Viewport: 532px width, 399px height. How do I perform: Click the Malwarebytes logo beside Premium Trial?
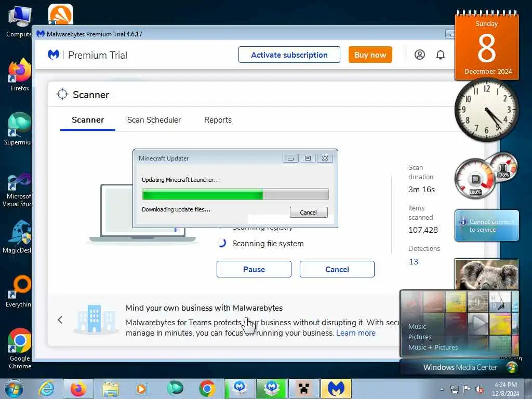[x=54, y=55]
